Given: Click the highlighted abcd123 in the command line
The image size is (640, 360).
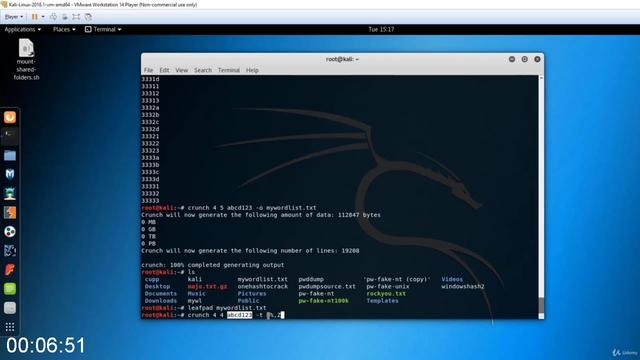Looking at the screenshot, I should (240, 315).
